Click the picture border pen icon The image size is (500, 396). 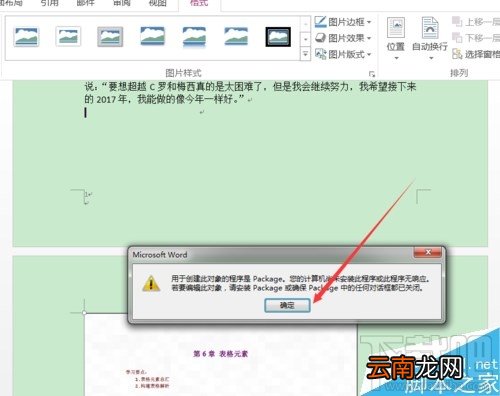tap(320, 22)
